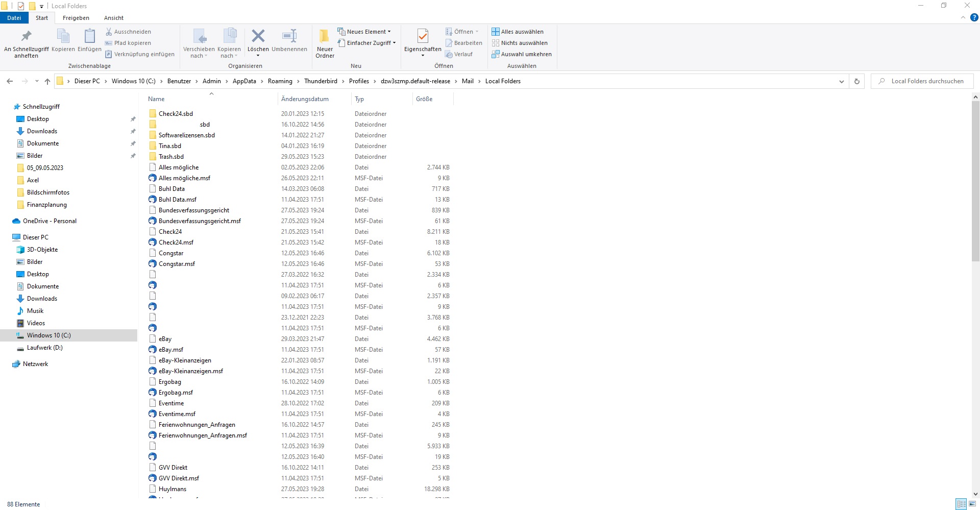Open the Datei menu

point(14,18)
